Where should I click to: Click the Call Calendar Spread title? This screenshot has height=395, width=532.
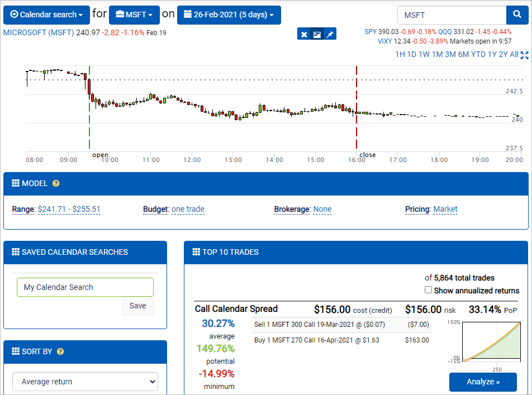coord(236,309)
